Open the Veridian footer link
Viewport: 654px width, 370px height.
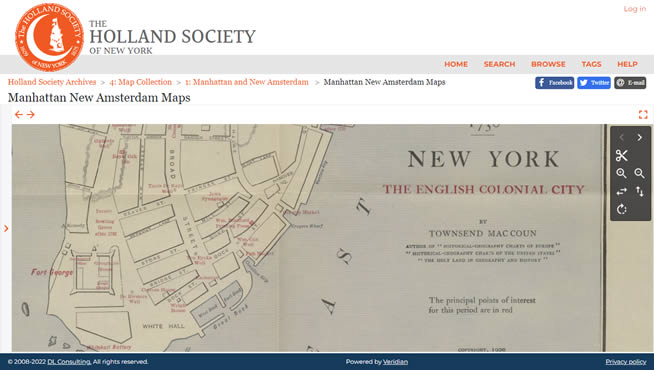[395, 362]
